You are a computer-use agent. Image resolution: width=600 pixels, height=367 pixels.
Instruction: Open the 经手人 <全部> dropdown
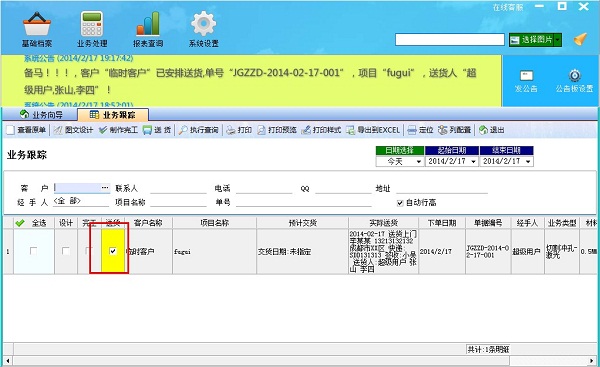pos(81,201)
